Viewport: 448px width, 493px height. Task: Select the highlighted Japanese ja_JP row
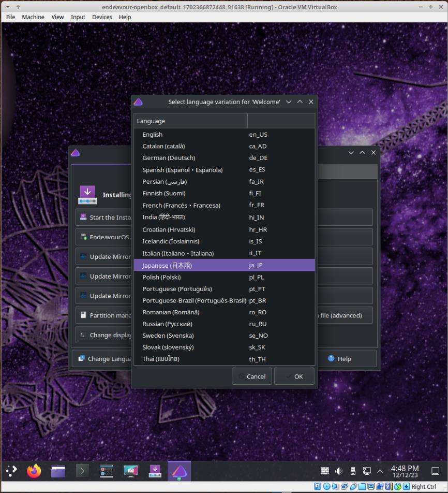pos(225,265)
